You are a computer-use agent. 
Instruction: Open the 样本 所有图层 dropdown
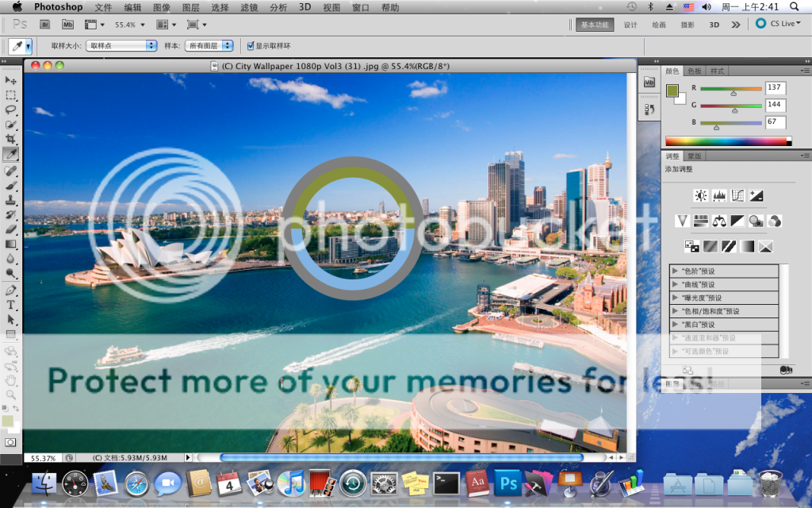[209, 45]
